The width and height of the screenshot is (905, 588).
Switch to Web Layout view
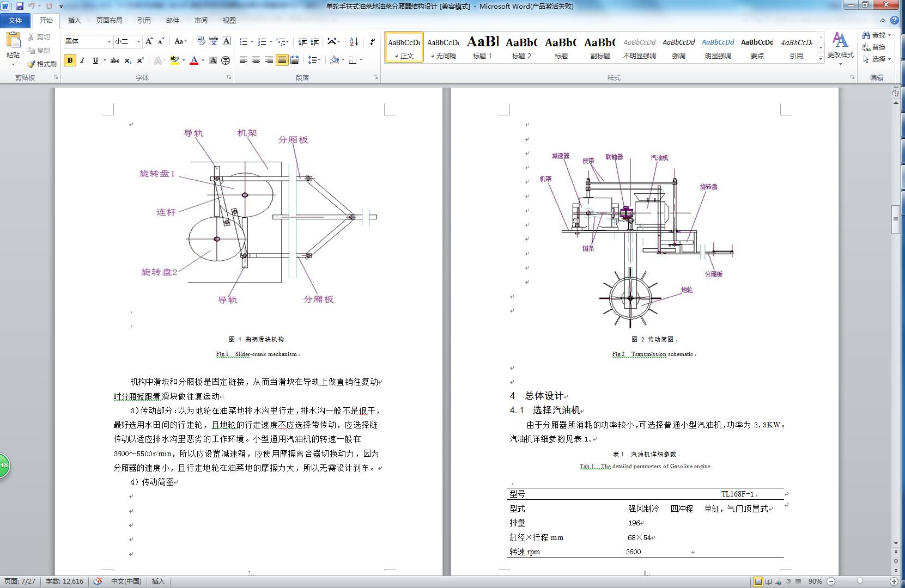(778, 581)
